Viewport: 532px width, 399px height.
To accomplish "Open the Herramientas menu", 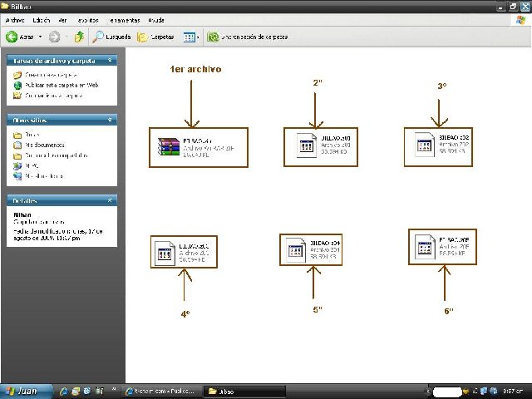I will click(123, 19).
